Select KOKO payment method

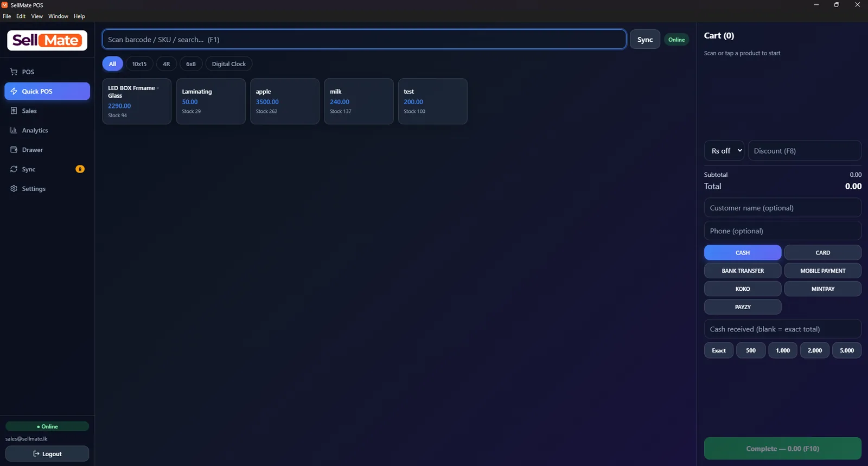pos(743,289)
